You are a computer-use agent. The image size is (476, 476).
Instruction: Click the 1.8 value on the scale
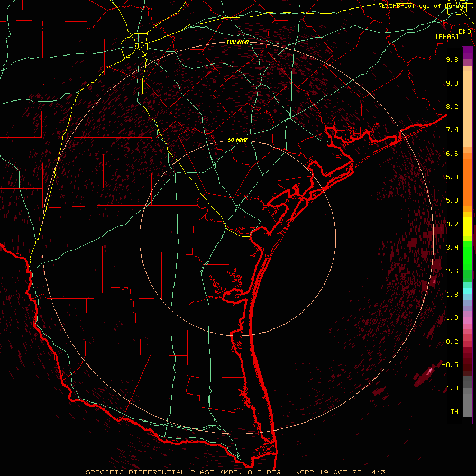[x=452, y=295]
